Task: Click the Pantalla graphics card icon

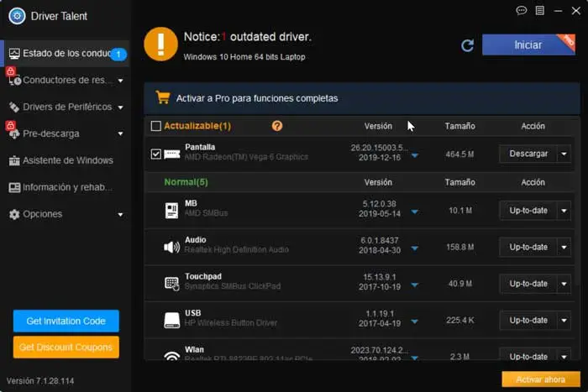Action: [x=172, y=154]
